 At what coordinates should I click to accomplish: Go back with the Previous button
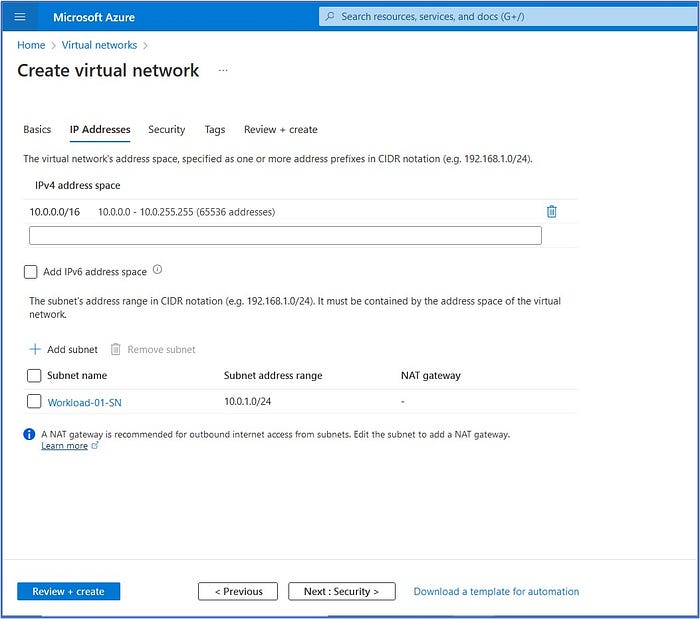tap(238, 591)
